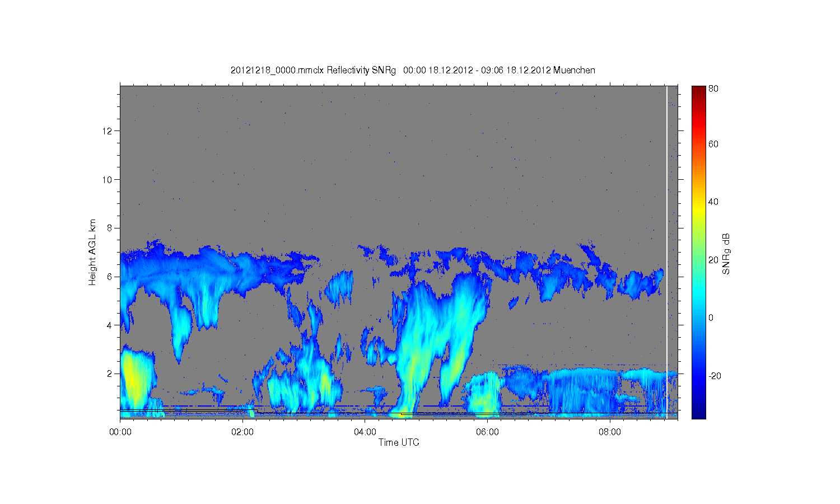
Task: Click the '08:00' time tick label
Action: [x=610, y=432]
